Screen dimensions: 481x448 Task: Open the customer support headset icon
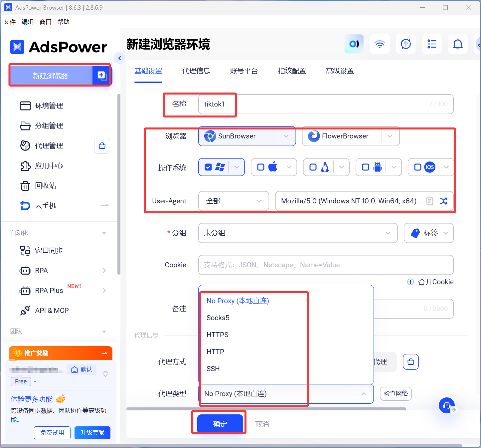point(447,405)
